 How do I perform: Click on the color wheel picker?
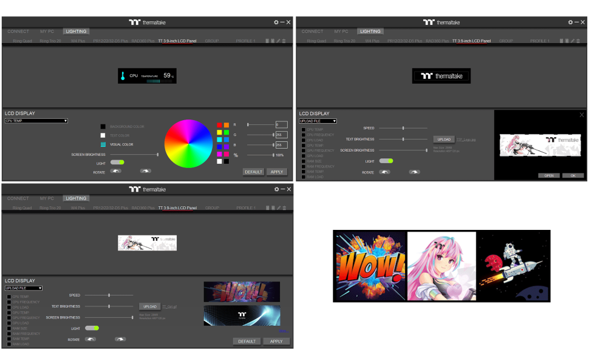(189, 144)
